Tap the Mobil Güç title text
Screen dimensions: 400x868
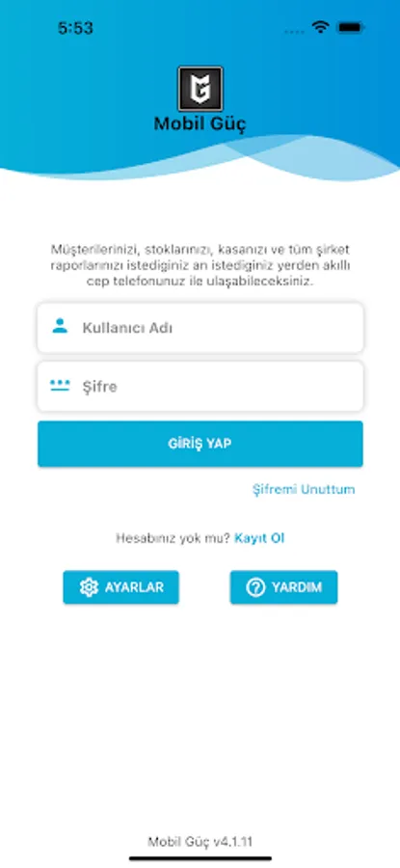[x=200, y=124]
